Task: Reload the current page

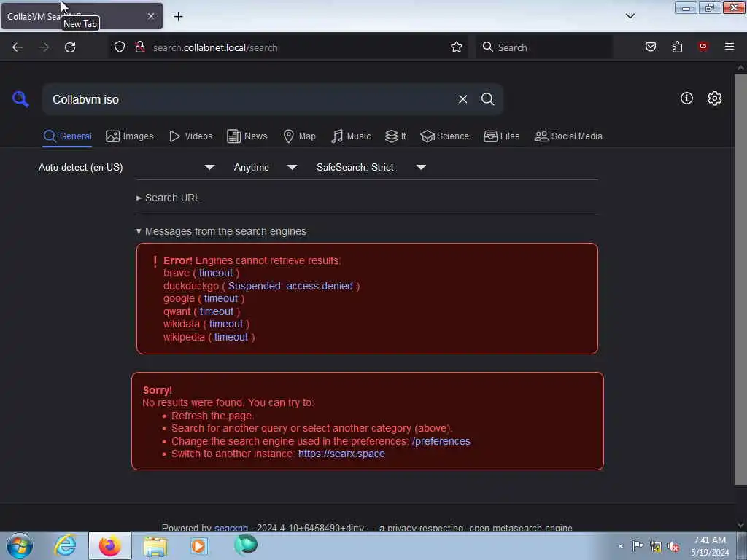Action: (70, 47)
